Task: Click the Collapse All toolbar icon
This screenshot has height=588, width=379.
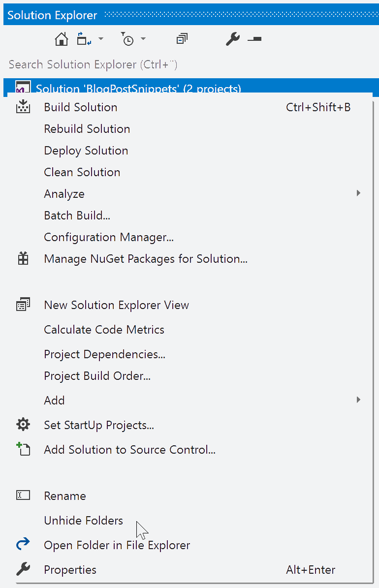Action: [182, 39]
